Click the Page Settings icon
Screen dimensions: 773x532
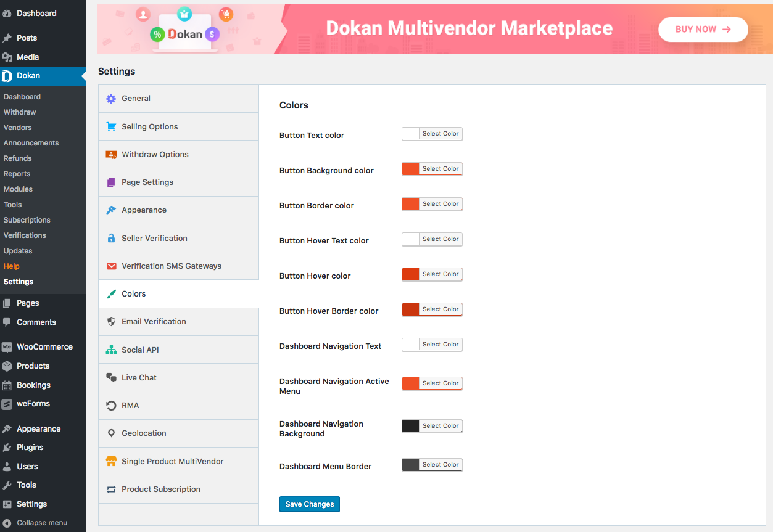(111, 182)
